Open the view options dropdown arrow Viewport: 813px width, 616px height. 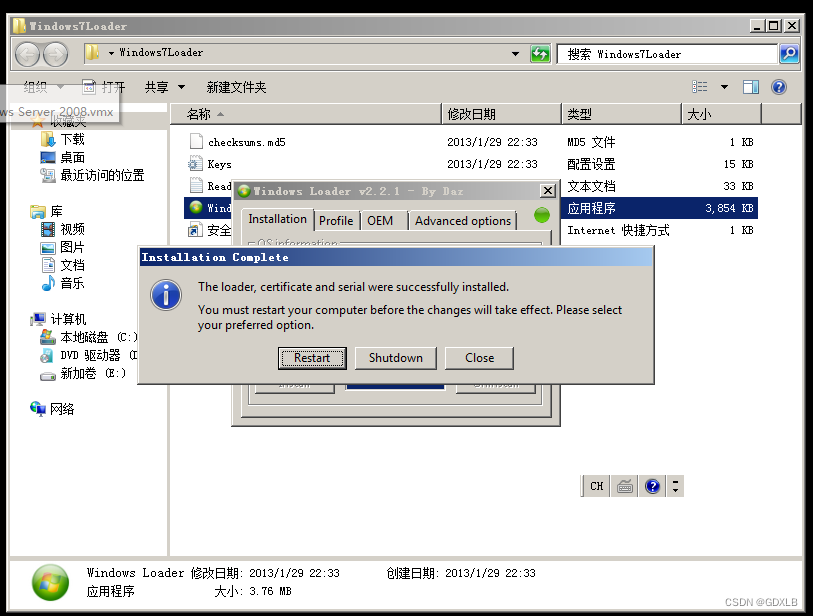(x=724, y=87)
